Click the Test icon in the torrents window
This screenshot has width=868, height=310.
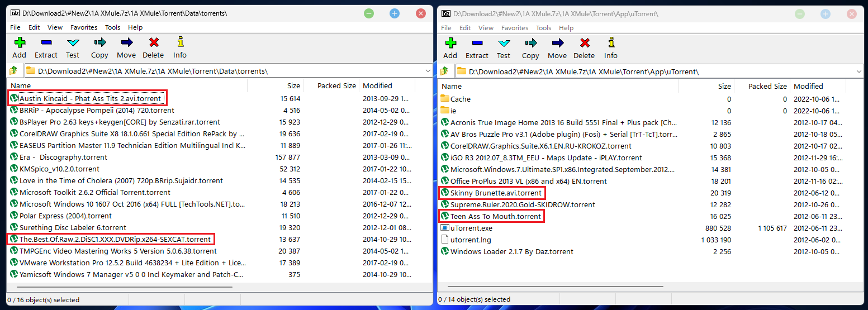click(73, 42)
